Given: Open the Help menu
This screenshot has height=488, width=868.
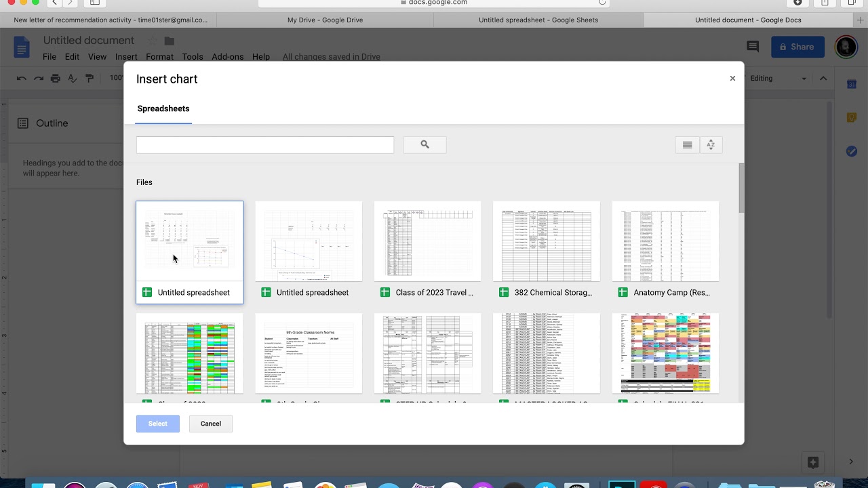Looking at the screenshot, I should [x=261, y=57].
